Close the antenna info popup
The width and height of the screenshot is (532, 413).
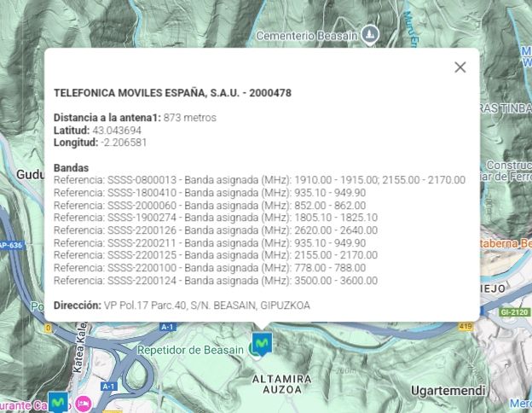point(460,67)
